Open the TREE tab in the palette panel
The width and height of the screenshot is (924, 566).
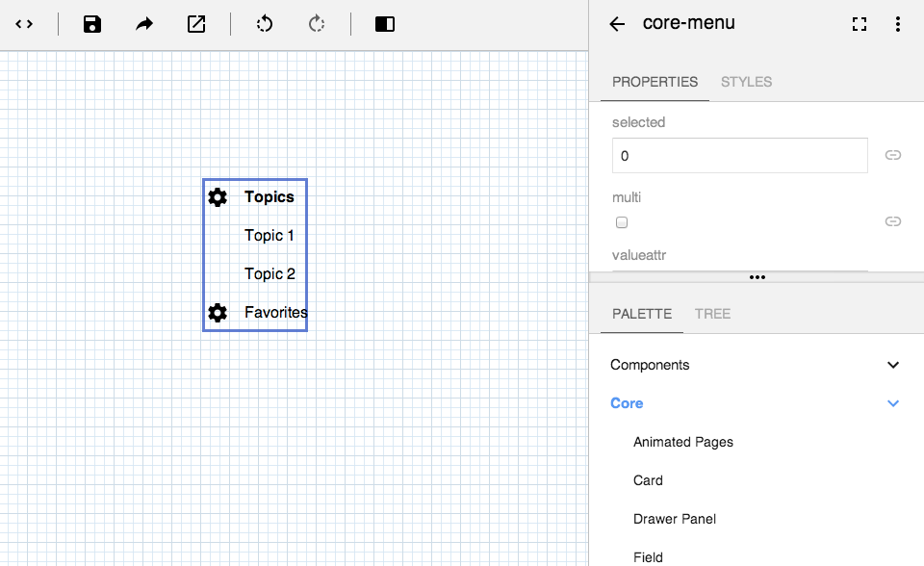(x=712, y=314)
